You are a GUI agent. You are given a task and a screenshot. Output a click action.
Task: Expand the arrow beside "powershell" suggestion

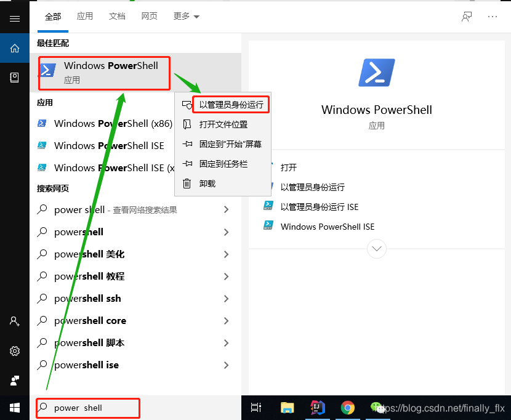pos(226,232)
